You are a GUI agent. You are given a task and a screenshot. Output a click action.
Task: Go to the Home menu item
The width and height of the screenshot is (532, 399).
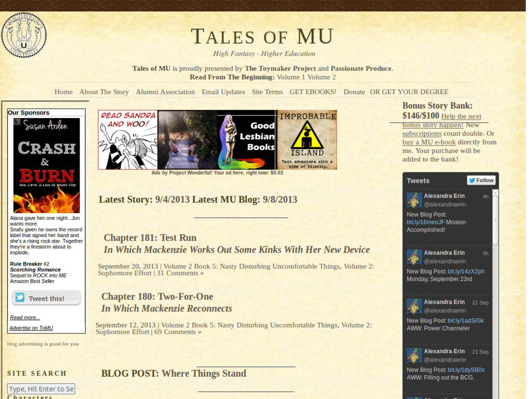63,92
